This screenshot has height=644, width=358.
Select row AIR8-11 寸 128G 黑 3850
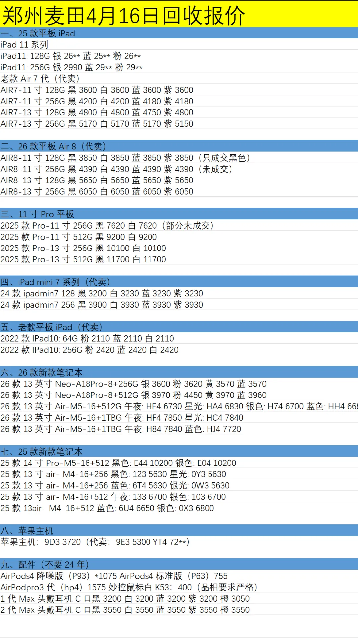179,157
